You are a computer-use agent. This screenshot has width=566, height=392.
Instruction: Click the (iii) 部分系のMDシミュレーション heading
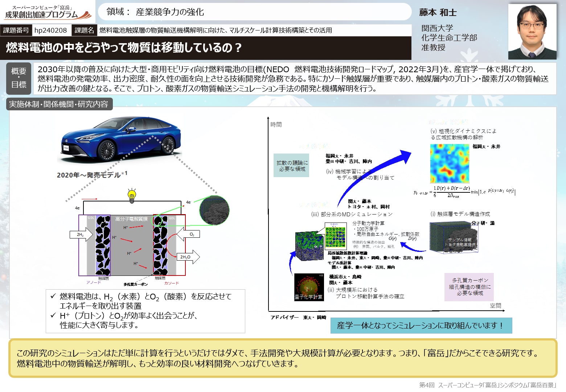pos(352,214)
